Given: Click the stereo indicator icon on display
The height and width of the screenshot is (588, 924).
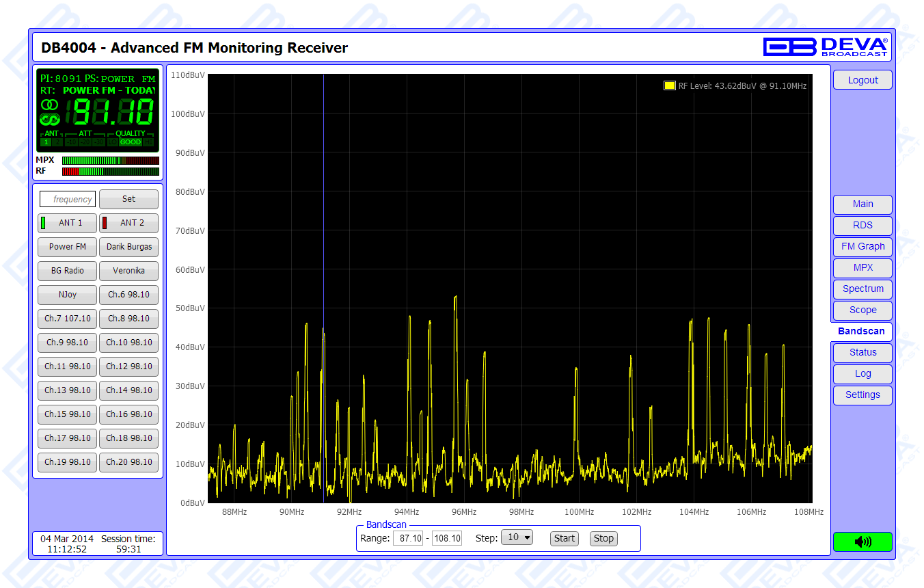Looking at the screenshot, I should tap(50, 105).
